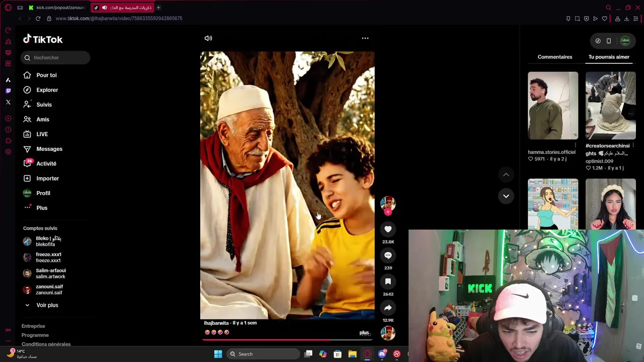
Task: Toggle the ad-blocker shield icon
Action: tap(586, 19)
